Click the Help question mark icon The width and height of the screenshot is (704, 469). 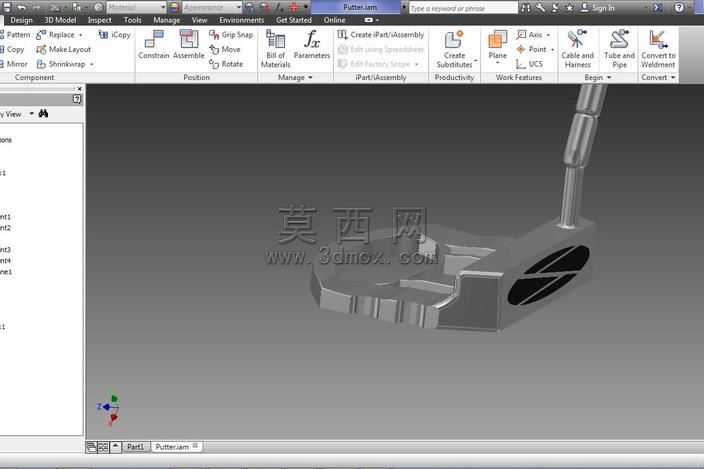click(x=679, y=8)
